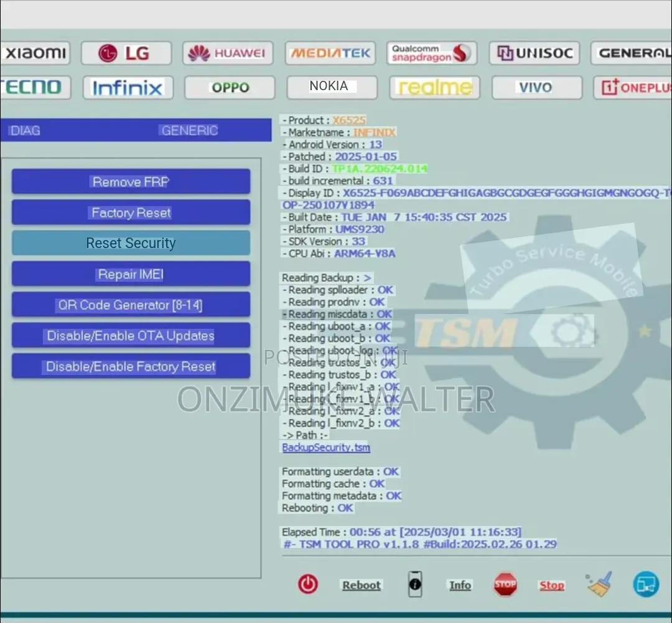
Task: Select the Patched 2025-01-05 line
Action: point(340,157)
